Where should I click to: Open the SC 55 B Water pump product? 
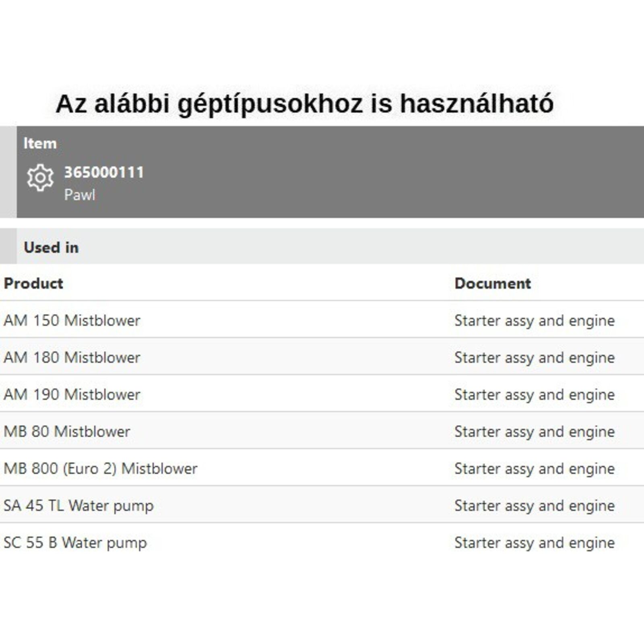click(x=75, y=543)
